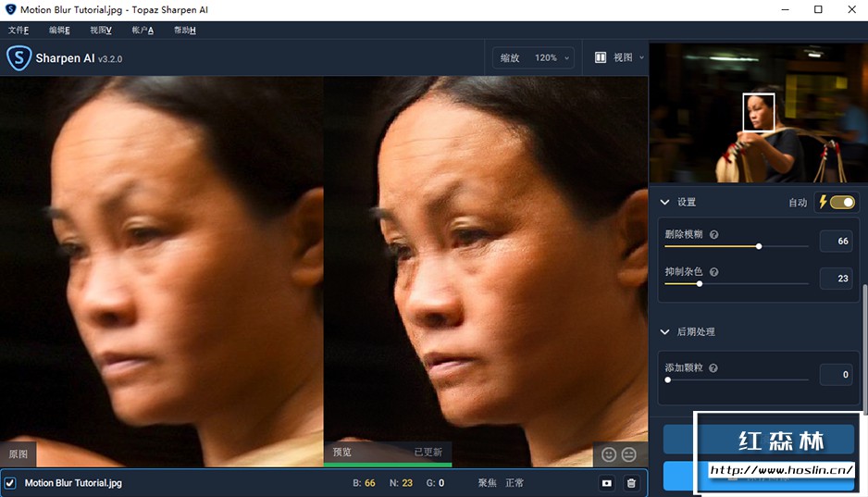The width and height of the screenshot is (868, 497).
Task: Open the 文件 menu
Action: click(x=19, y=31)
